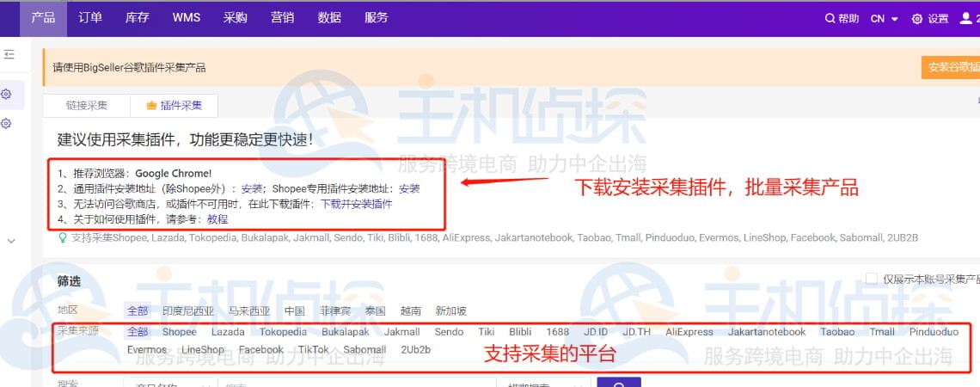This screenshot has height=387, width=980.
Task: Click the user account icon
Action: click(965, 18)
